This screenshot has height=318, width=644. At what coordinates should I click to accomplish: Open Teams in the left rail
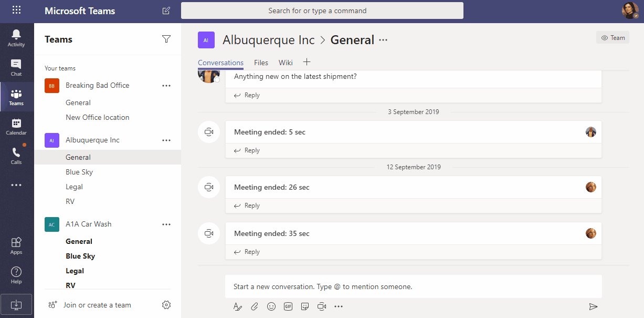tap(16, 97)
